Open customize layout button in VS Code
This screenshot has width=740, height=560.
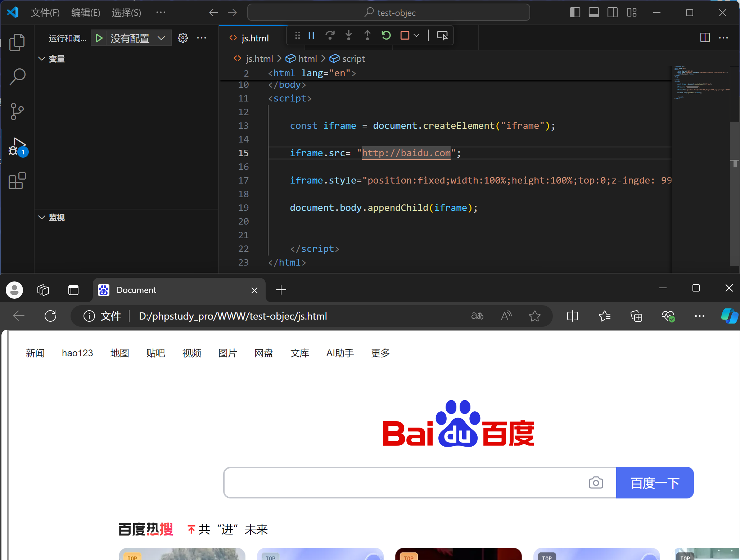(x=631, y=13)
